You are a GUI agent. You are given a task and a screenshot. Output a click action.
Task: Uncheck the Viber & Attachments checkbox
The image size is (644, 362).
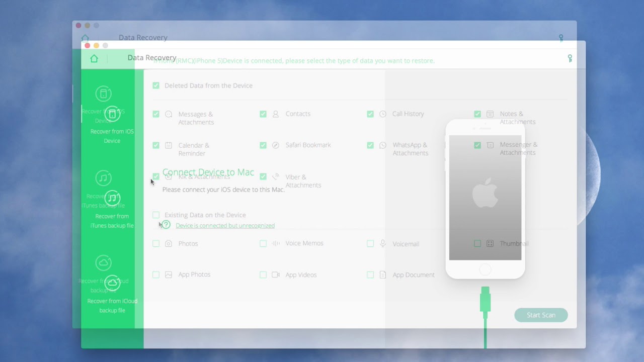point(263,176)
